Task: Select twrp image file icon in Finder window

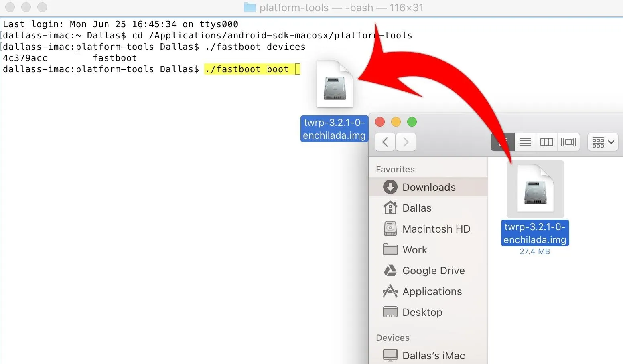Action: 535,189
